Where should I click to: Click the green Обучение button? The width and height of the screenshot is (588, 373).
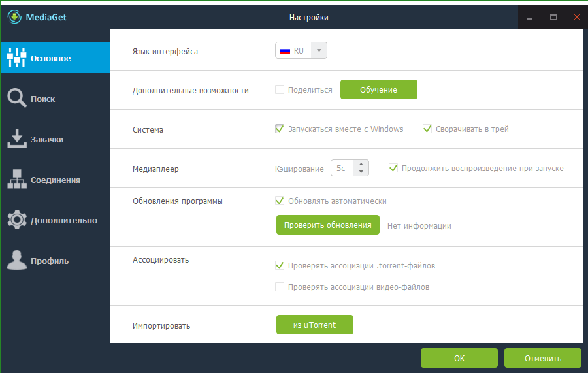coord(379,89)
